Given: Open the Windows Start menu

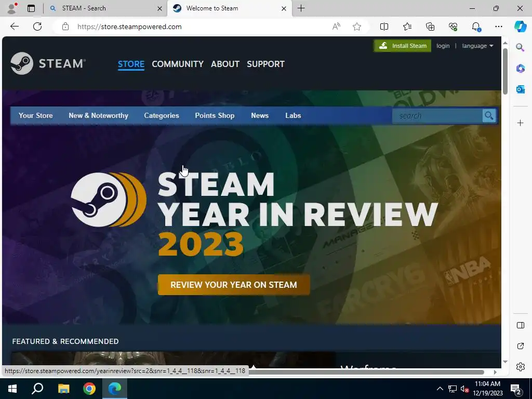Looking at the screenshot, I should coord(12,389).
